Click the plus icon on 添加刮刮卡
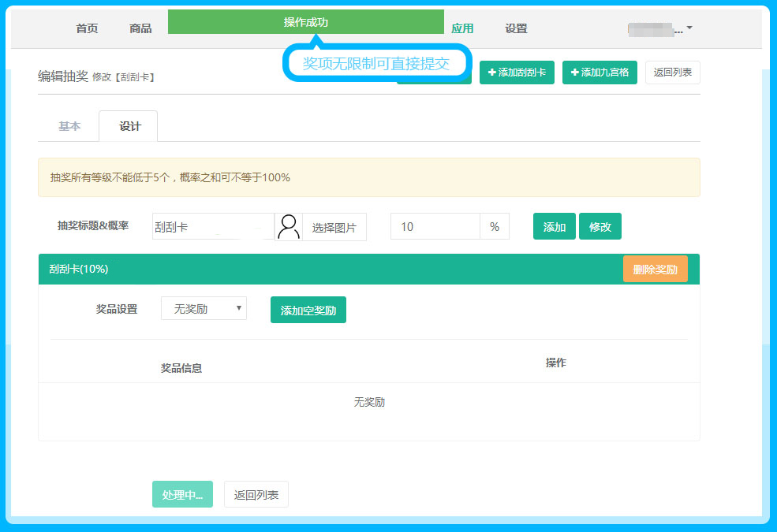 [x=492, y=73]
